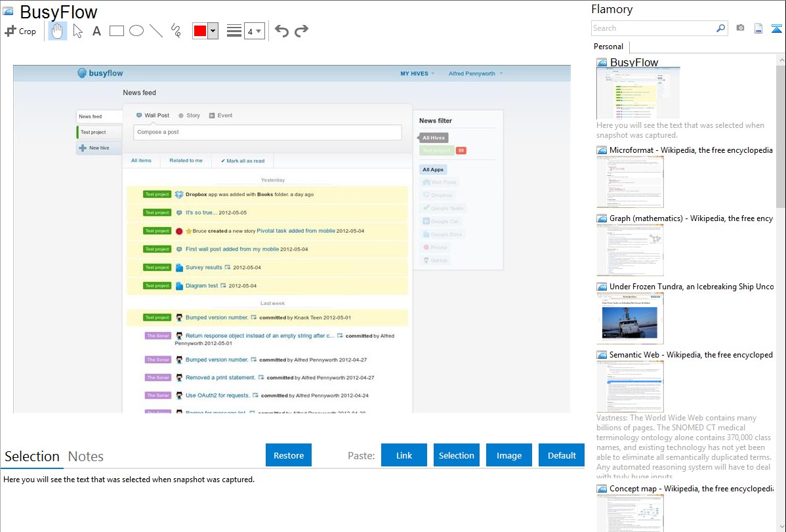
Task: Open the Diagram test link
Action: 201,286
